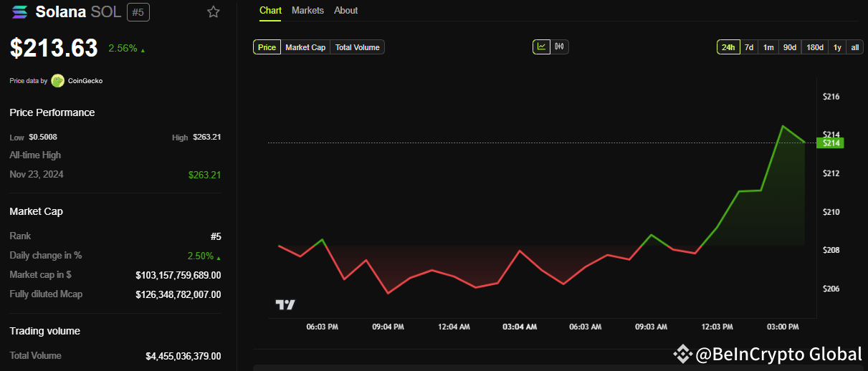This screenshot has width=868, height=371.
Task: Click the Binance logo in the watermark
Action: tap(681, 354)
